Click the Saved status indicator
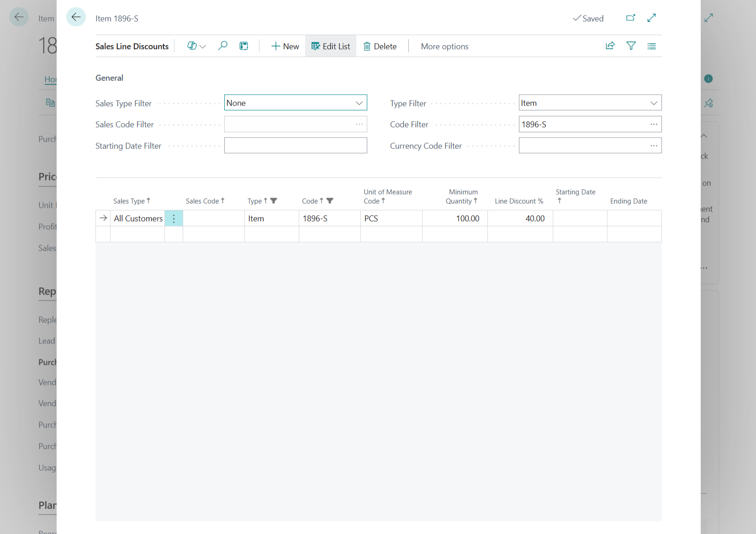The height and width of the screenshot is (534, 756). click(588, 18)
